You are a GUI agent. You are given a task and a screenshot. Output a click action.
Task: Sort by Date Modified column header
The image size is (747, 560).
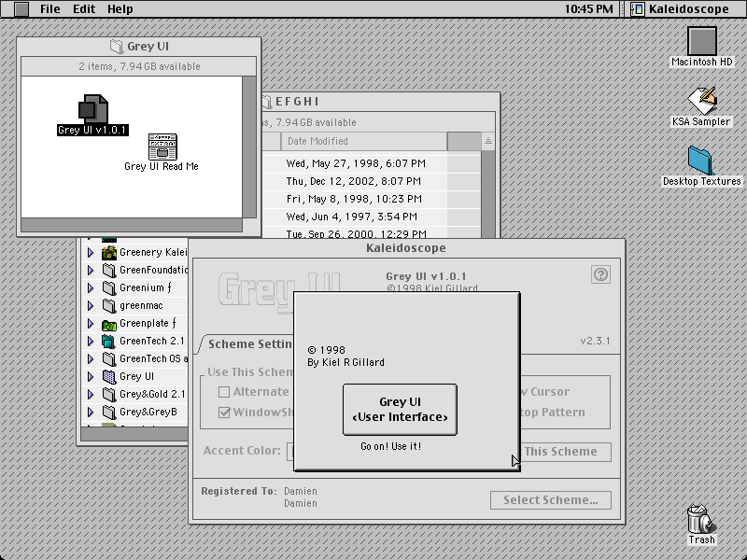tap(363, 141)
